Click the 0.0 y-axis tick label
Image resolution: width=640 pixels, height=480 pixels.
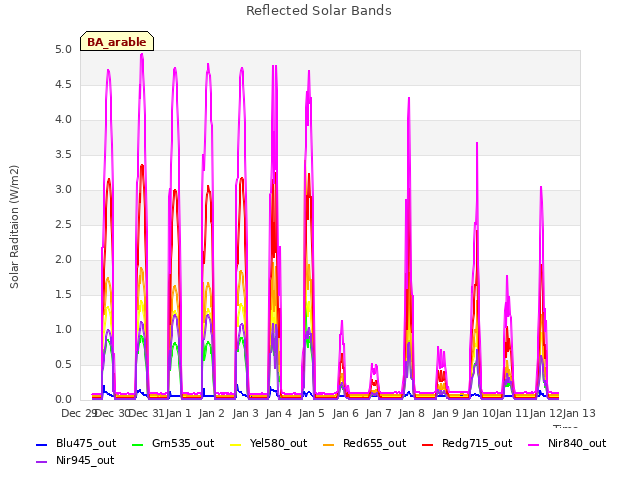click(63, 400)
